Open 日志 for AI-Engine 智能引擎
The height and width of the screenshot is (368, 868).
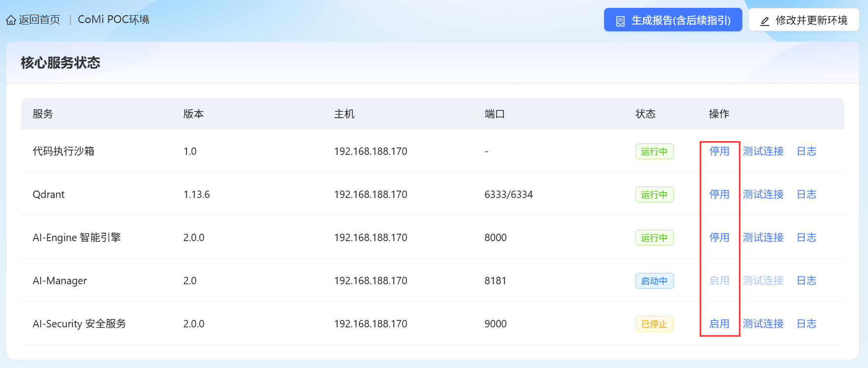806,237
